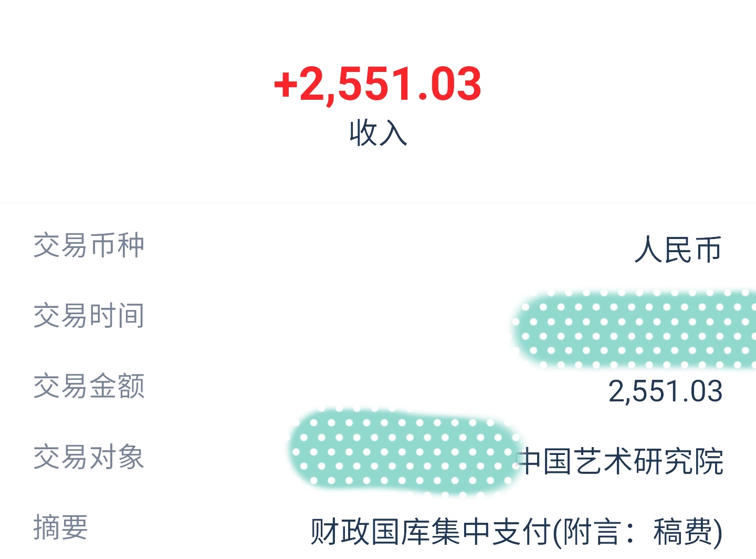Tap the plus sign of the red amount
The image size is (756, 559).
pos(286,84)
